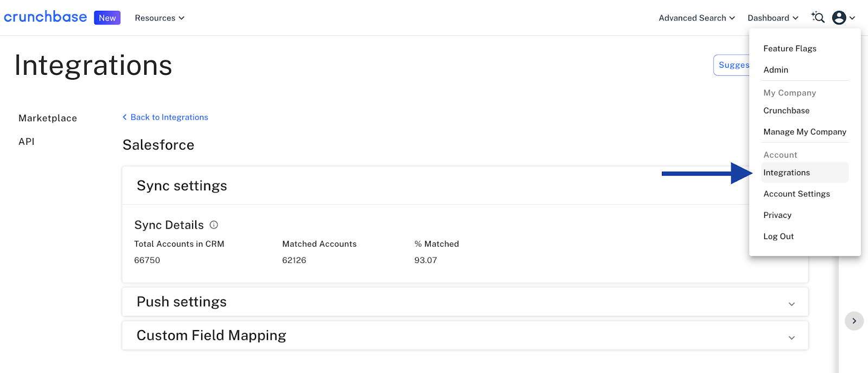Click % Matched label
This screenshot has width=868, height=373.
pos(437,244)
